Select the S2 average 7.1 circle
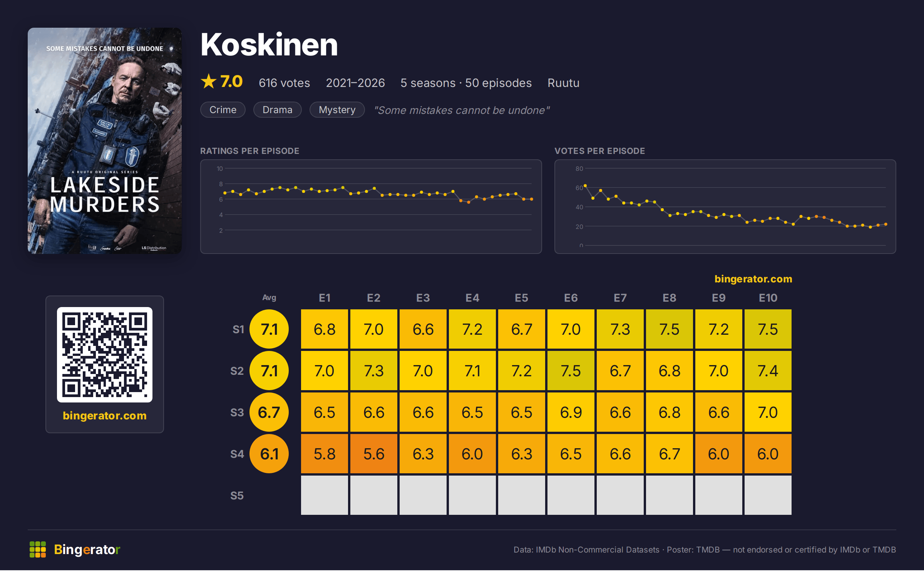Viewport: 924px width, 571px height. coord(269,371)
